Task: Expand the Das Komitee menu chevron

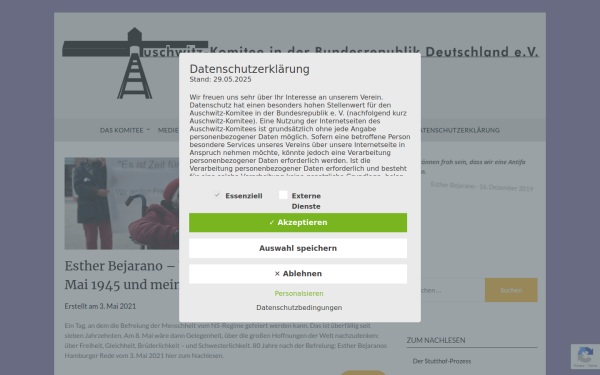Action: [x=148, y=130]
